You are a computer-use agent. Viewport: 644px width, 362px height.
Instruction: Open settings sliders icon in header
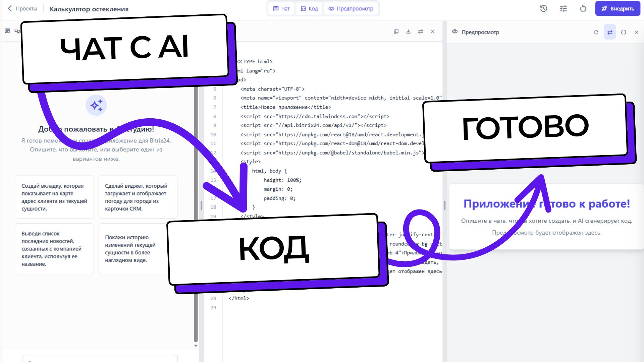point(563,9)
